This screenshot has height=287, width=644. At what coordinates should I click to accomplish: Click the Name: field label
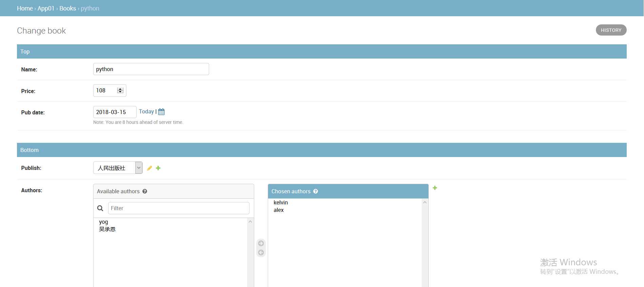pyautogui.click(x=29, y=69)
